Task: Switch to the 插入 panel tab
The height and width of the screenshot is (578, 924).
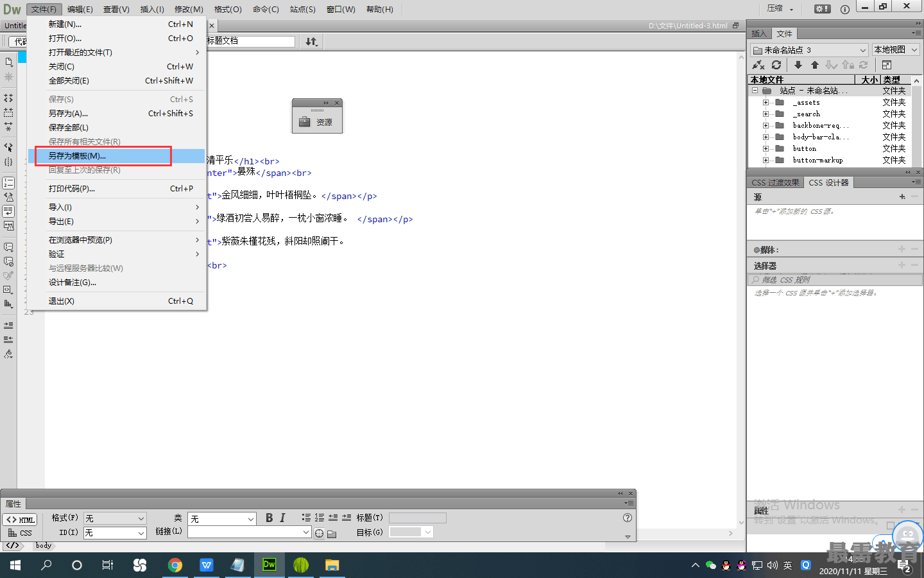Action: tap(759, 34)
